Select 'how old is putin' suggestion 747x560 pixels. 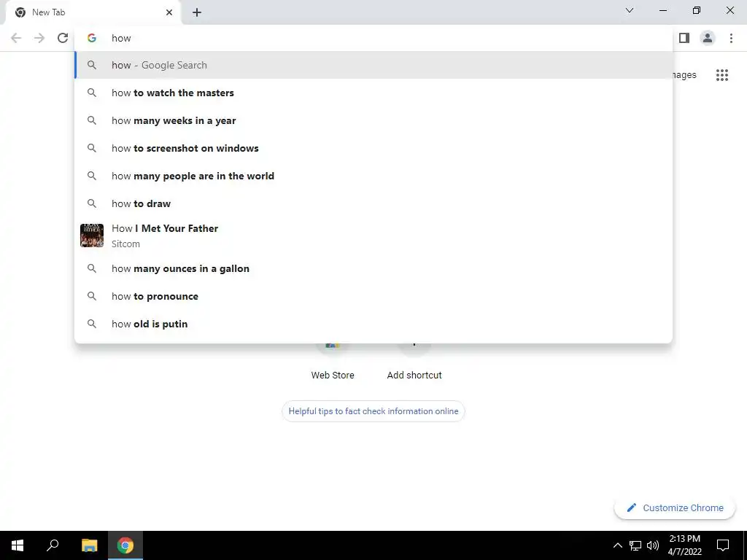point(373,324)
